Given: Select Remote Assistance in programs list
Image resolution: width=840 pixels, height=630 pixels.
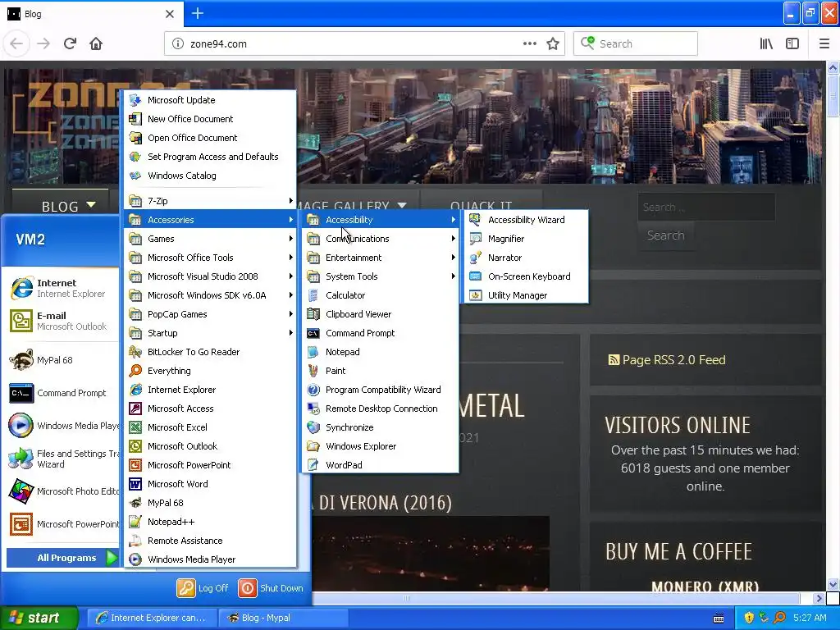Looking at the screenshot, I should coord(210,541).
